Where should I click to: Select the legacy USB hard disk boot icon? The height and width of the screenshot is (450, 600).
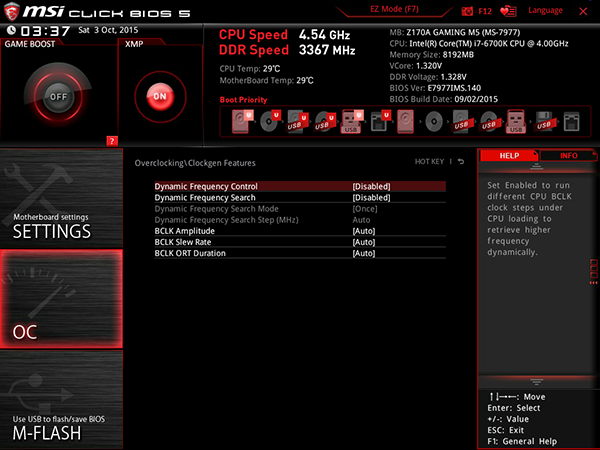click(461, 121)
